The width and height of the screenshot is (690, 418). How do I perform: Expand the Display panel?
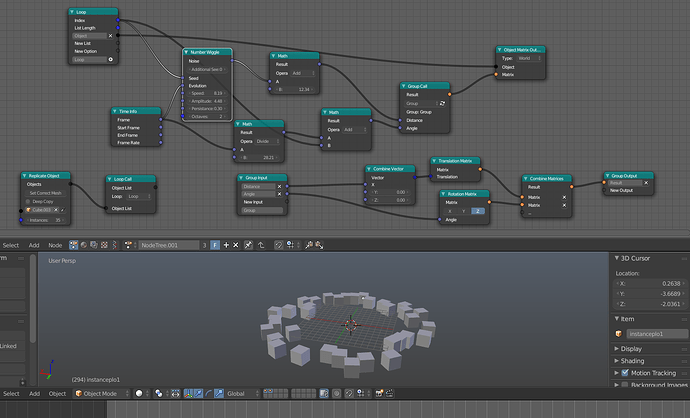click(x=617, y=348)
